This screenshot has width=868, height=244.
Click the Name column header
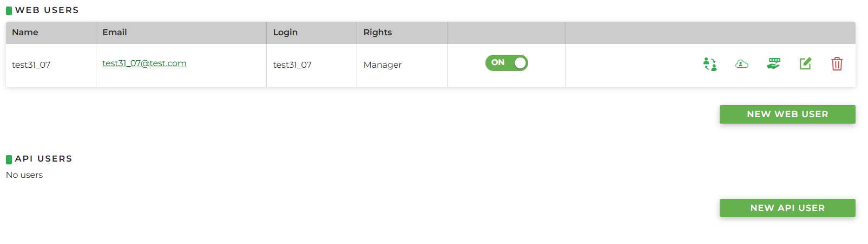(25, 33)
